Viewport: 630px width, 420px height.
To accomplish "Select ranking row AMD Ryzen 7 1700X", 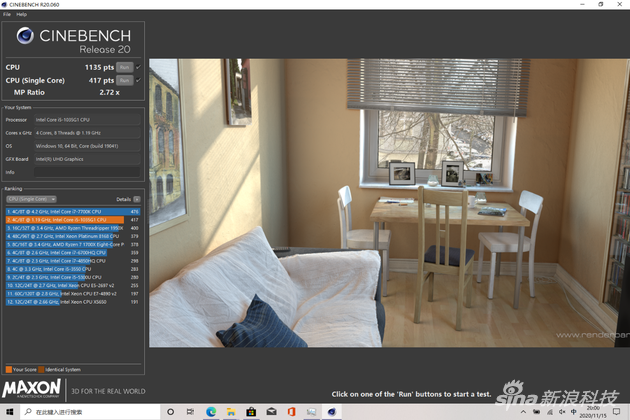I will [x=73, y=244].
